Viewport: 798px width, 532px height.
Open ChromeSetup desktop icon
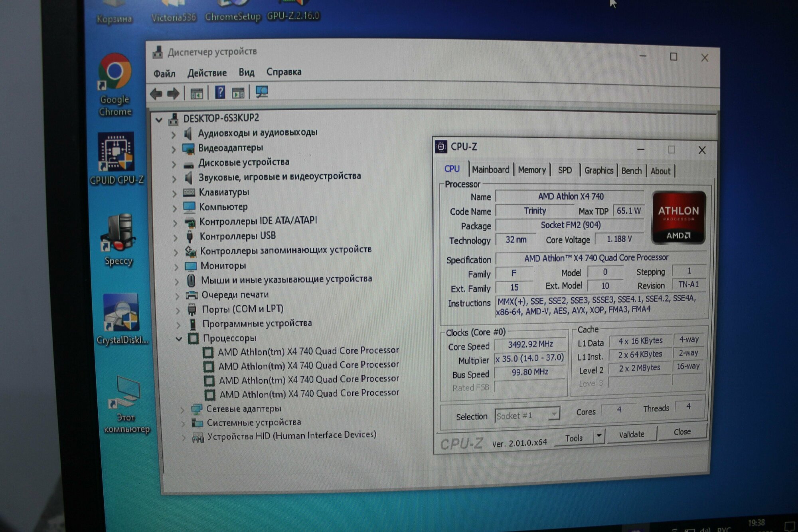[x=233, y=11]
